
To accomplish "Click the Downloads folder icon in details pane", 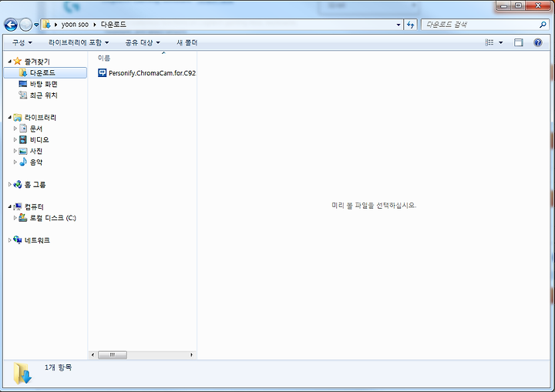I will pos(22,374).
